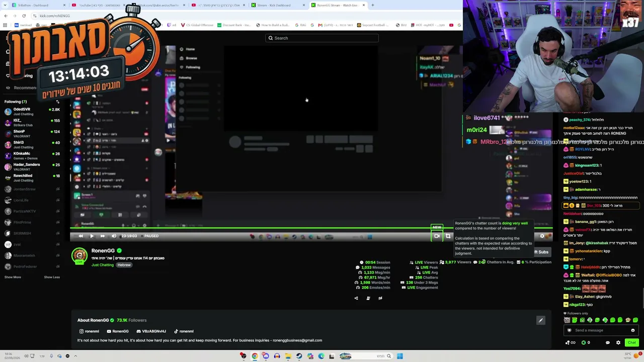Open the ronenml Instagram link
Screen dimensions: 644x362
pos(89,331)
